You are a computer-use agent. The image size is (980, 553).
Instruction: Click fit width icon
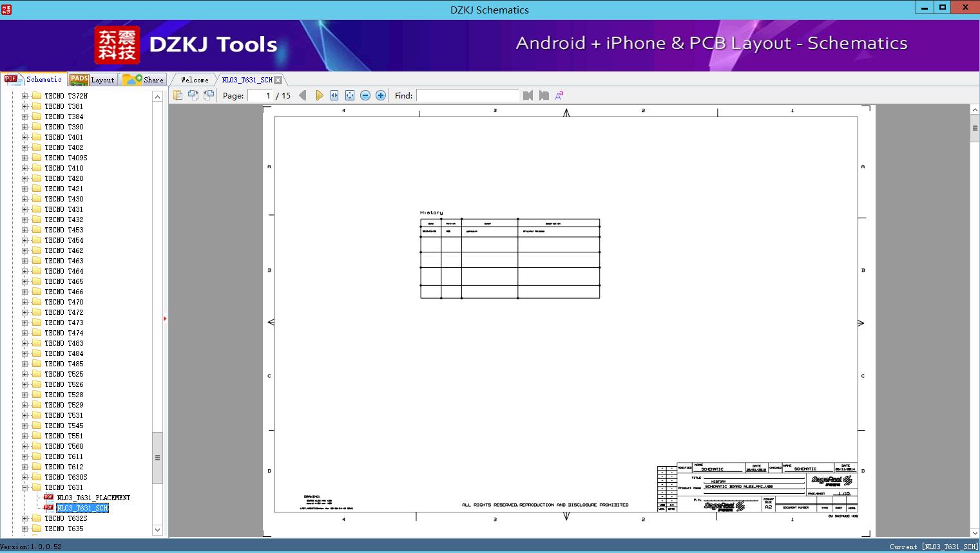click(x=334, y=95)
